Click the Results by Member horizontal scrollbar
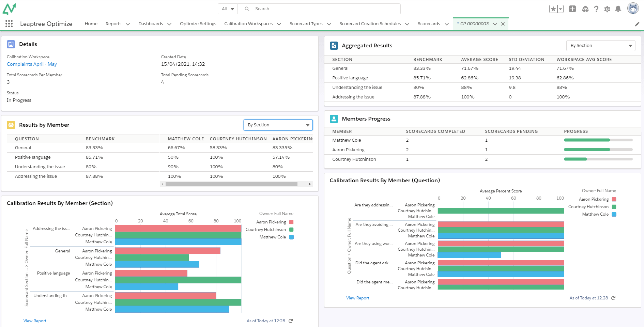The width and height of the screenshot is (644, 327). [x=231, y=184]
